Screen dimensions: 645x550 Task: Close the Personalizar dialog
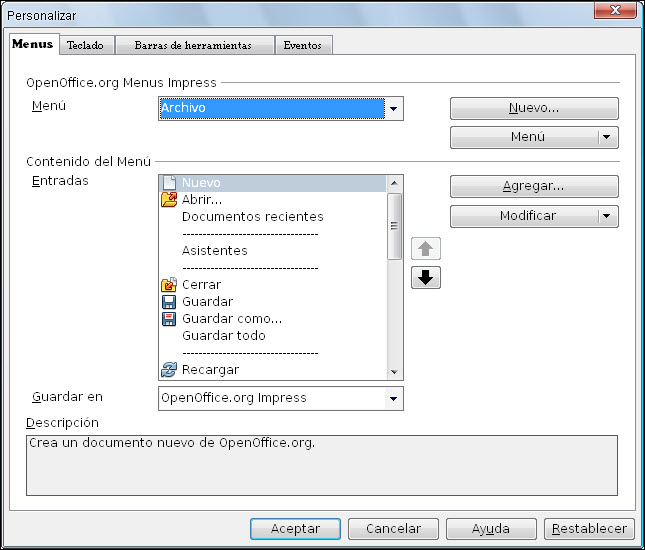(x=615, y=10)
